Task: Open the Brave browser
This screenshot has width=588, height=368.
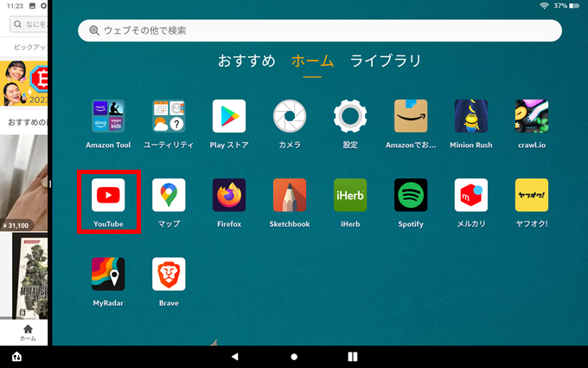Action: (x=169, y=274)
